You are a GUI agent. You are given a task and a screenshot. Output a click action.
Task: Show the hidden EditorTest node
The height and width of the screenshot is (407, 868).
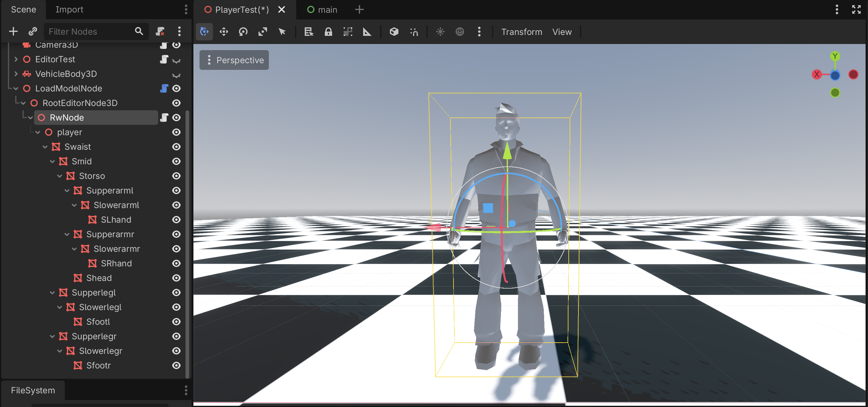tap(176, 60)
